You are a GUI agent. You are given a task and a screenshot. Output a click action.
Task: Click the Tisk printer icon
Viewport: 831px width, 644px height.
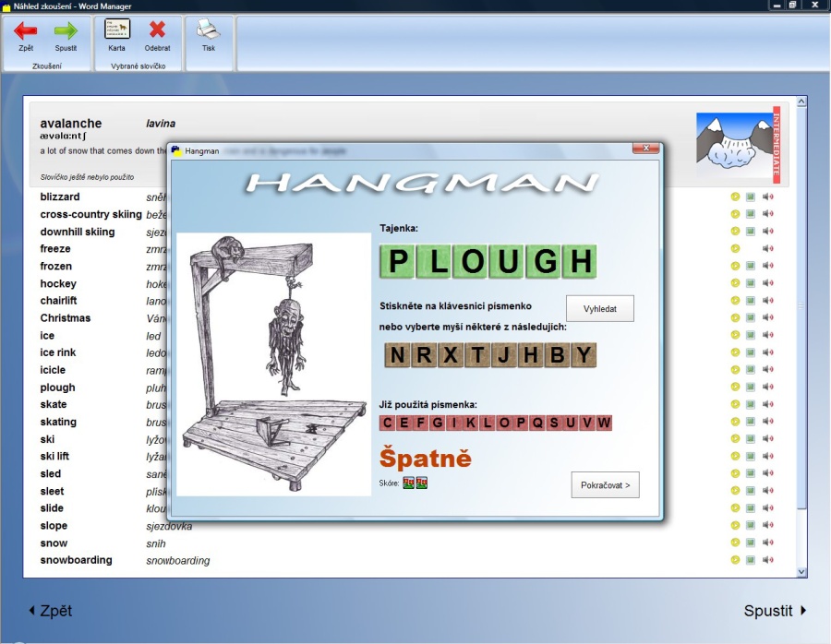coord(209,30)
